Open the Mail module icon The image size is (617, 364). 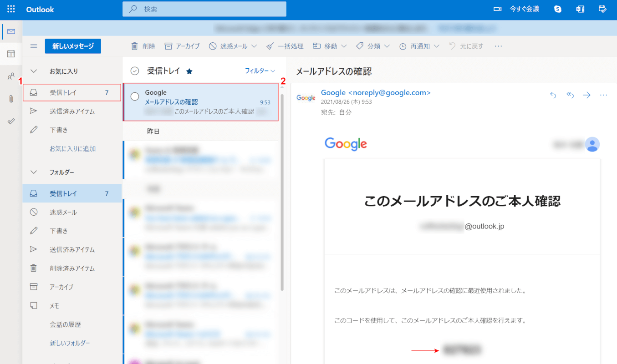tap(11, 31)
